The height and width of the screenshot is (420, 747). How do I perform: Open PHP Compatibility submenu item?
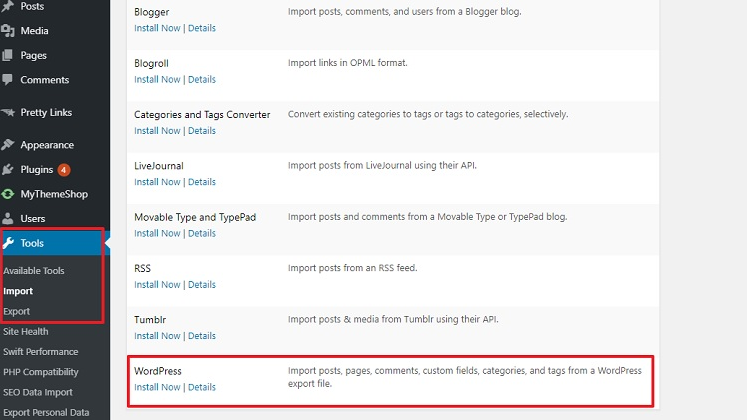tap(40, 372)
